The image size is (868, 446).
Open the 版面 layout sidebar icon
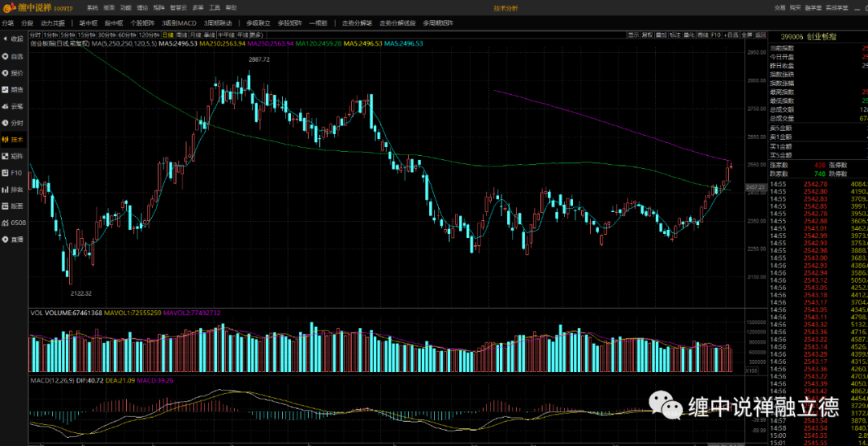pos(14,206)
